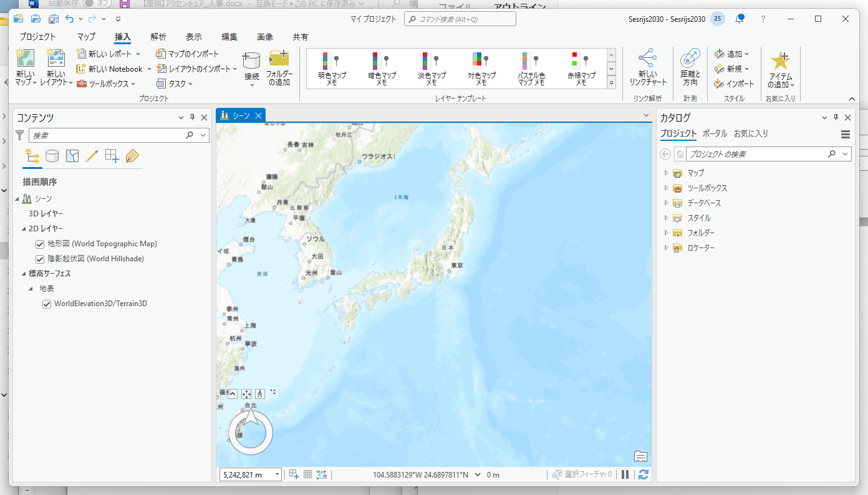Click the New Layout (新しいレイアウト) icon
This screenshot has width=868, height=495.
click(x=56, y=58)
